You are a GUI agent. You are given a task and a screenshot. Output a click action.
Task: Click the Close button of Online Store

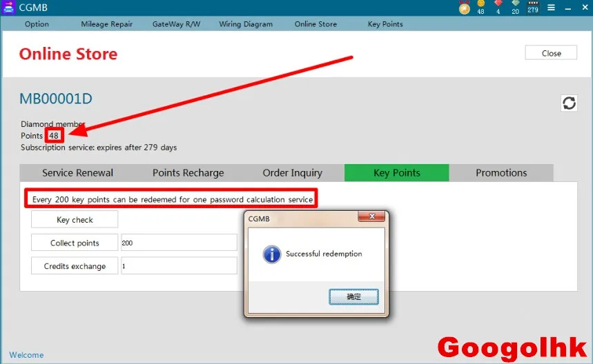click(551, 53)
